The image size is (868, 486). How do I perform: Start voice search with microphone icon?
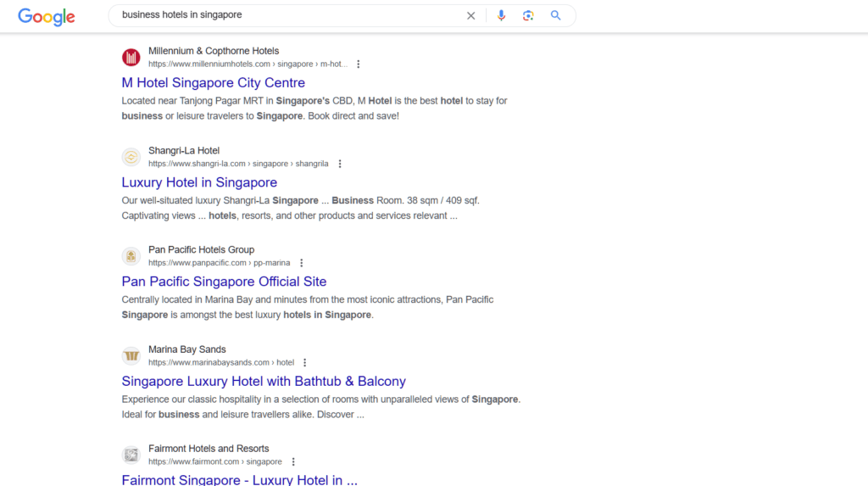tap(501, 15)
